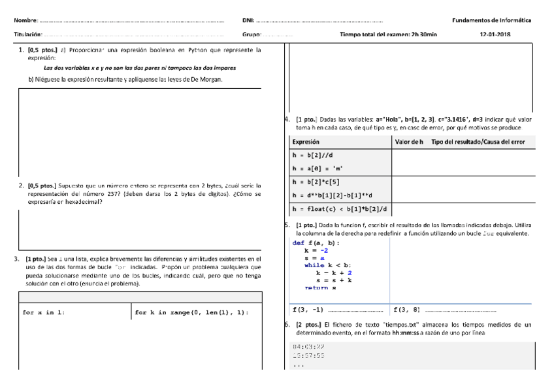554x392 pixels.
Task: Click the exam date 12-01-2018
Action: pyautogui.click(x=495, y=34)
